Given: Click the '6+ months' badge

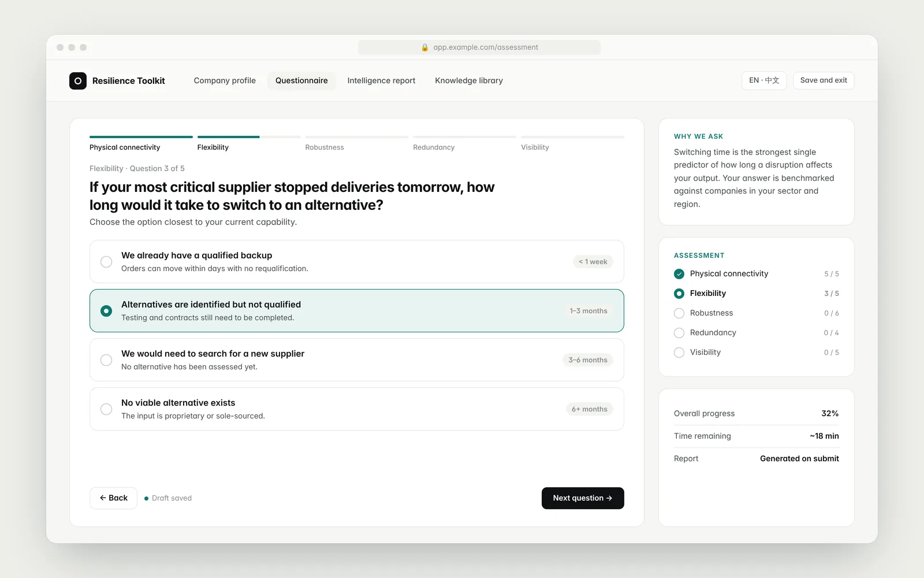Looking at the screenshot, I should [590, 409].
